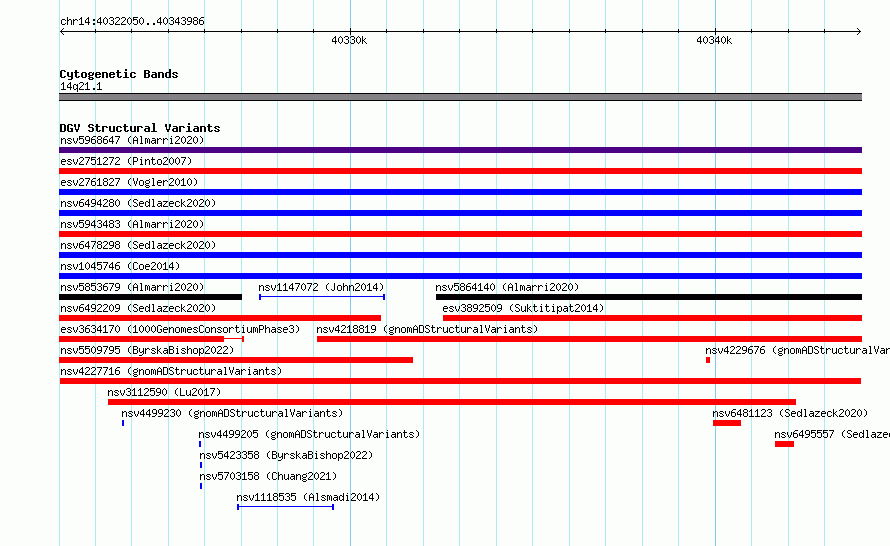Click the nsv4227716 gnomADStructuralVariants label
Image resolution: width=890 pixels, height=546 pixels.
coord(171,371)
